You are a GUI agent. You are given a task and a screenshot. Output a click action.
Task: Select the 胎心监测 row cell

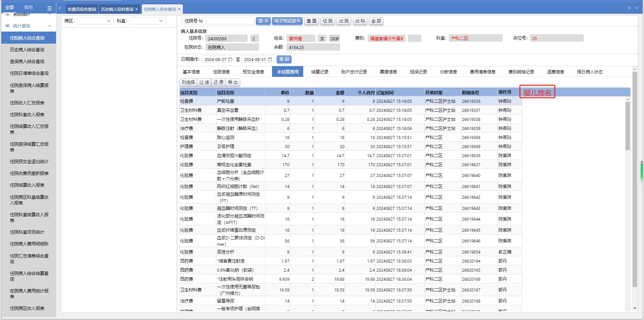coord(241,137)
